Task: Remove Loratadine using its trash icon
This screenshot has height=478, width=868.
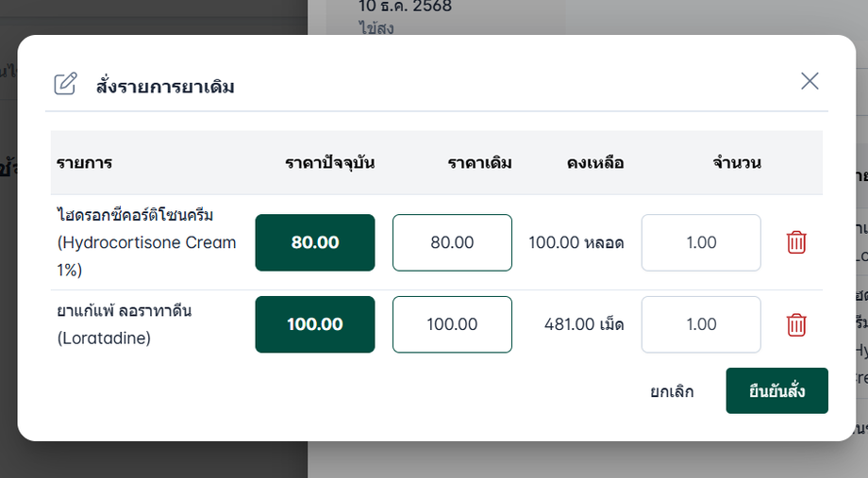Action: pyautogui.click(x=796, y=324)
